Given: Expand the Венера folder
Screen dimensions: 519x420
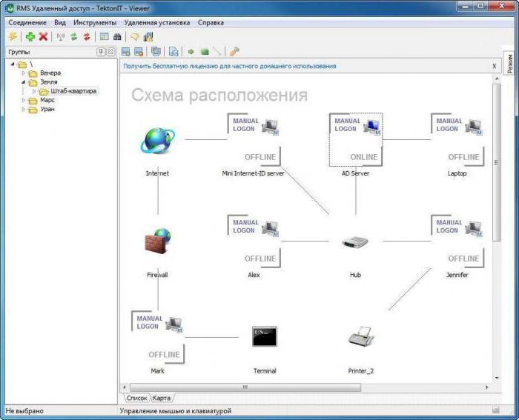Looking at the screenshot, I should [x=23, y=73].
